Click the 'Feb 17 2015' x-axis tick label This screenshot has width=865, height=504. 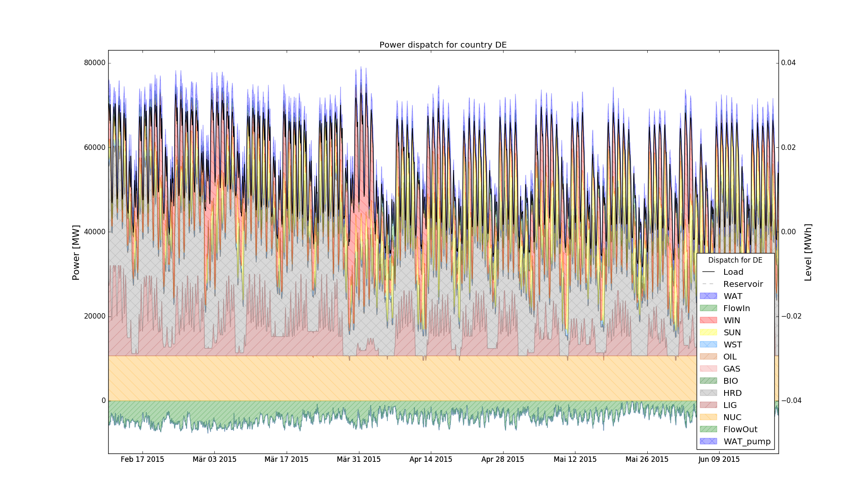[142, 459]
